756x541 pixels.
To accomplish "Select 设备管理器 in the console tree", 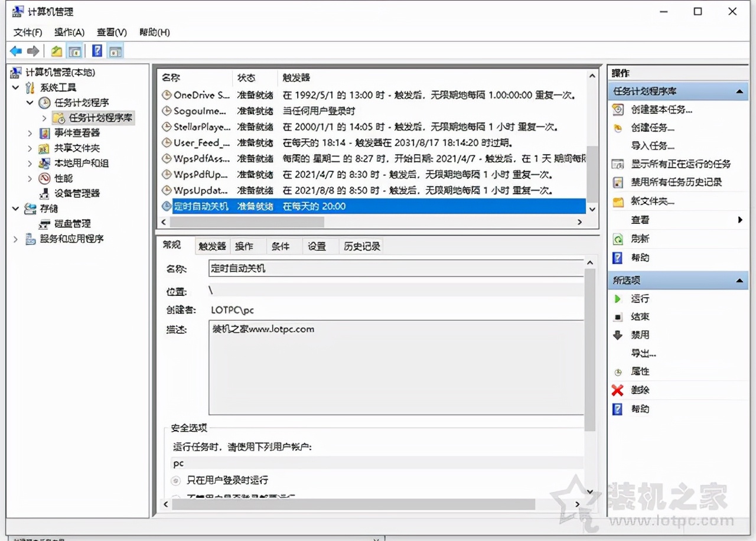I will click(x=77, y=193).
